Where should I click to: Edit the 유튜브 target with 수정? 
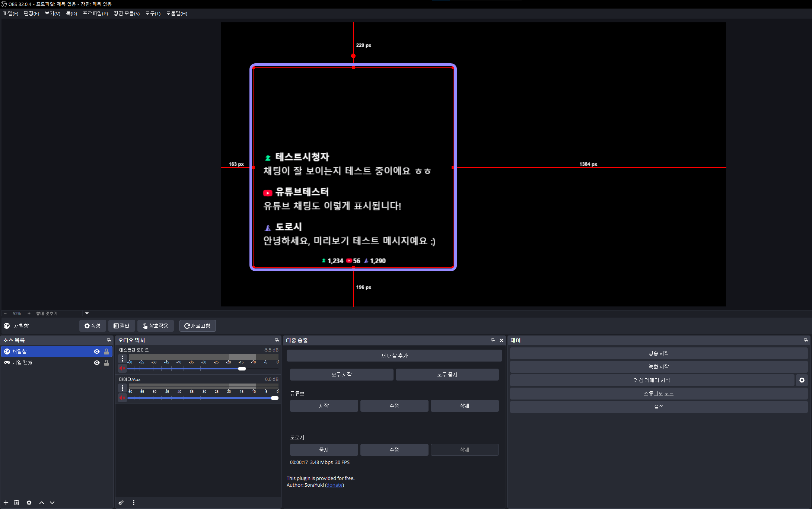click(394, 406)
